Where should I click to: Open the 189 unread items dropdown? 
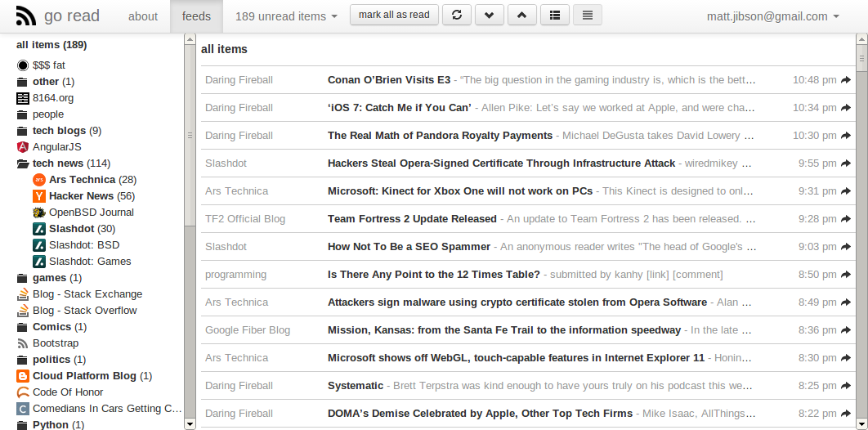286,16
